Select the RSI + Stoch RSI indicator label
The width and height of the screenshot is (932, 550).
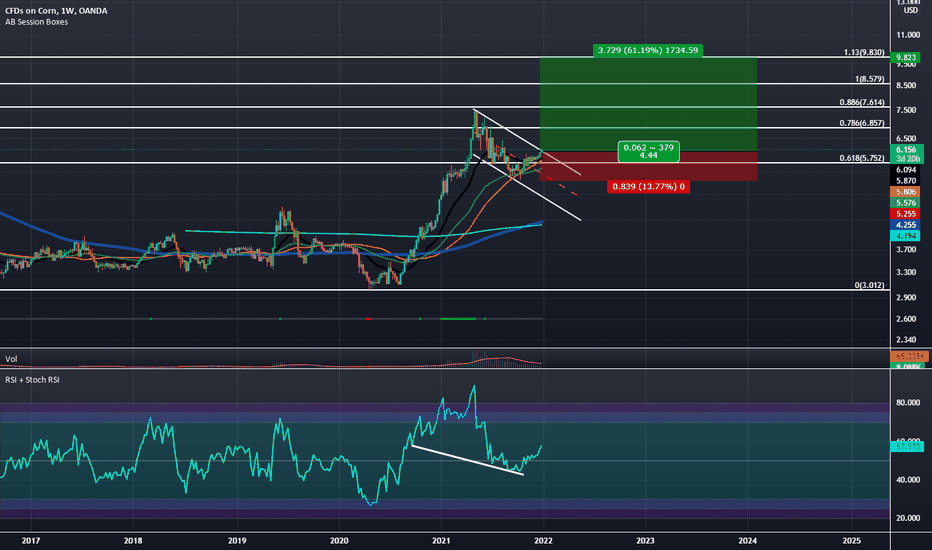[x=32, y=380]
